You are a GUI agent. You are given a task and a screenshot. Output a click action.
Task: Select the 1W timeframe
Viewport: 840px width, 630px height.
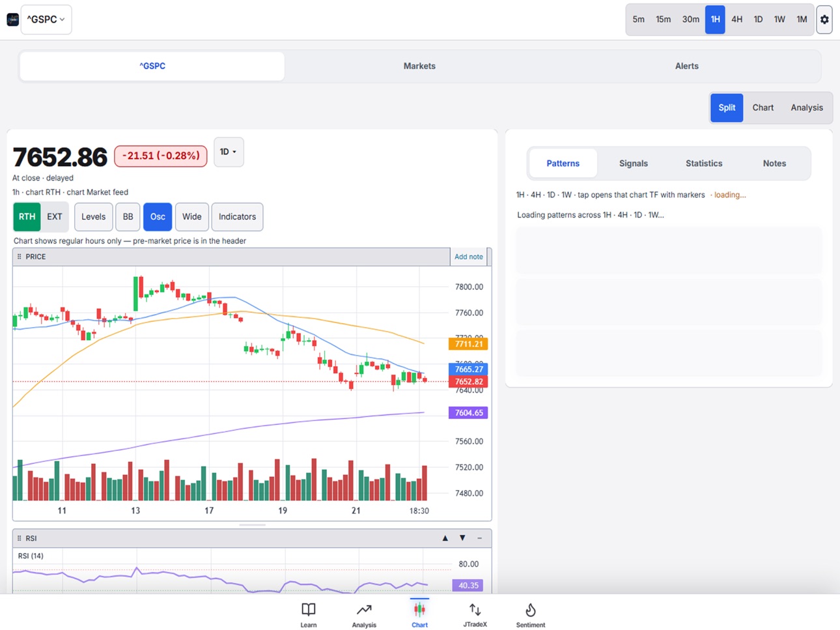(779, 20)
